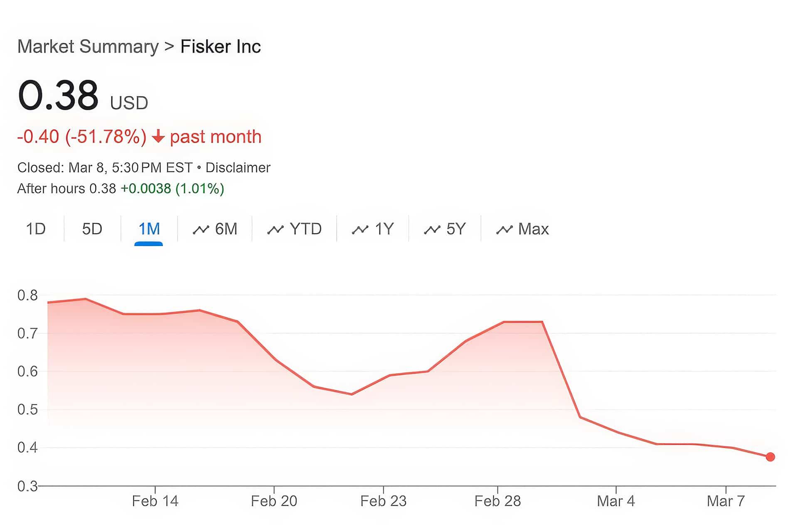Click the Fisker Inc company name
Image resolution: width=798 pixels, height=532 pixels.
(x=220, y=47)
